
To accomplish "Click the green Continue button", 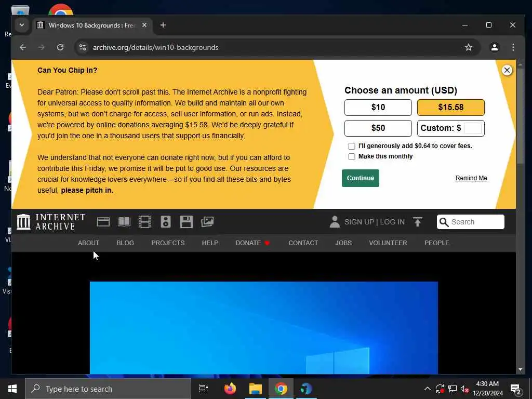I will coord(361,178).
